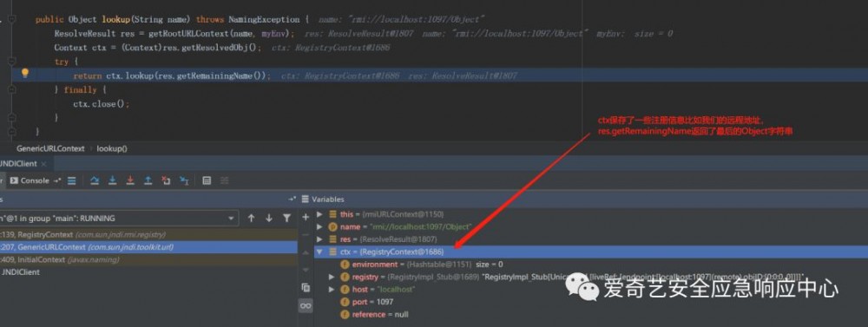Toggle the show watches glasses icon
Viewport: 868px width, 327px height.
[x=305, y=305]
